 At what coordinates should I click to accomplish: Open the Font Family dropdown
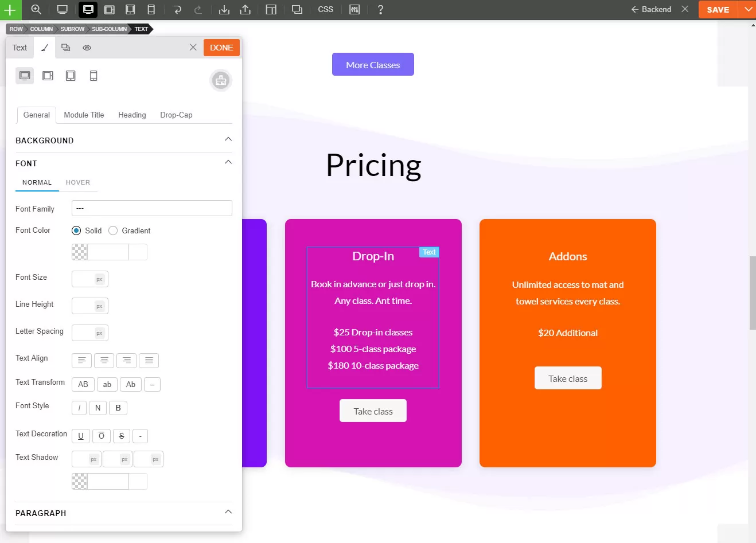pyautogui.click(x=151, y=208)
